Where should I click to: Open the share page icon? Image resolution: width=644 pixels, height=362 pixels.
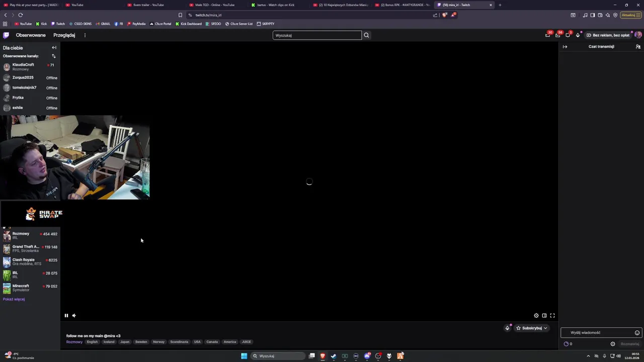tap(435, 15)
